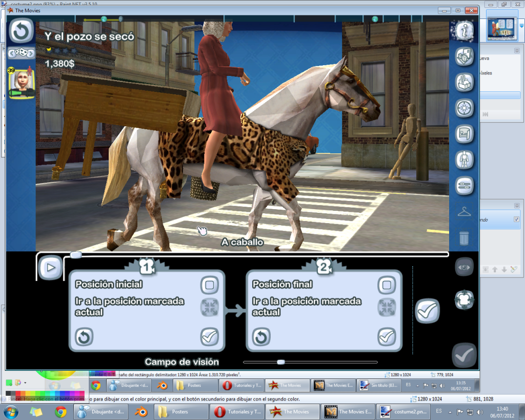
Task: Open the palette dropdown arrow in the Colors window
Action: (x=25, y=383)
